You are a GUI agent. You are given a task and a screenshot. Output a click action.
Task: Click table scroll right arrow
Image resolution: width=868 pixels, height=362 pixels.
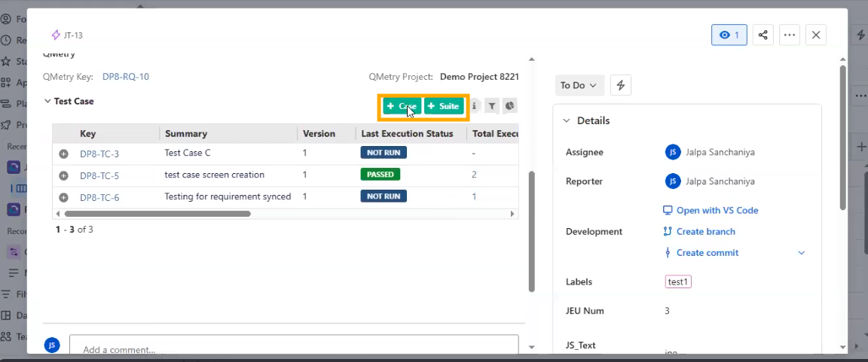512,213
